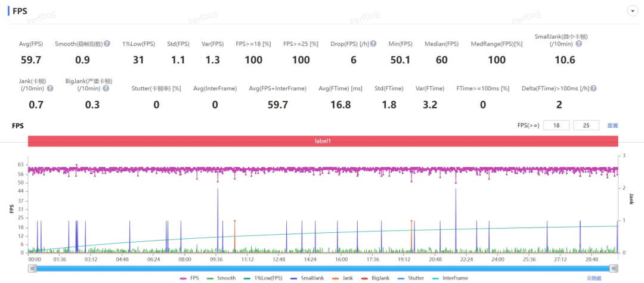
Task: Toggle Smooth series in chart legend
Action: point(221,278)
